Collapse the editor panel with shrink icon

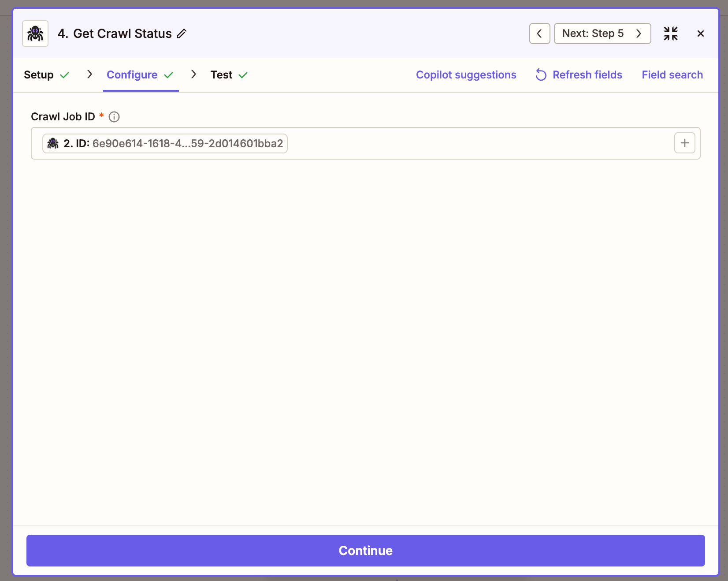[671, 34]
